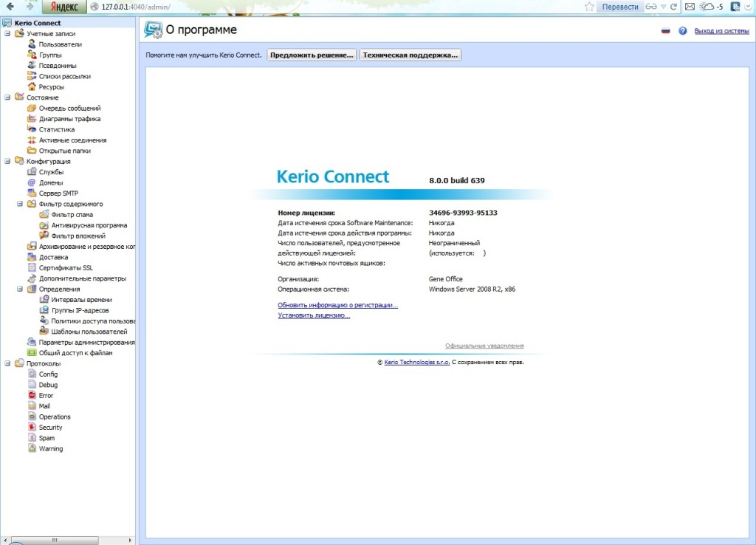Click the Перевести translate button in browser
This screenshot has height=545, width=756.
620,7
